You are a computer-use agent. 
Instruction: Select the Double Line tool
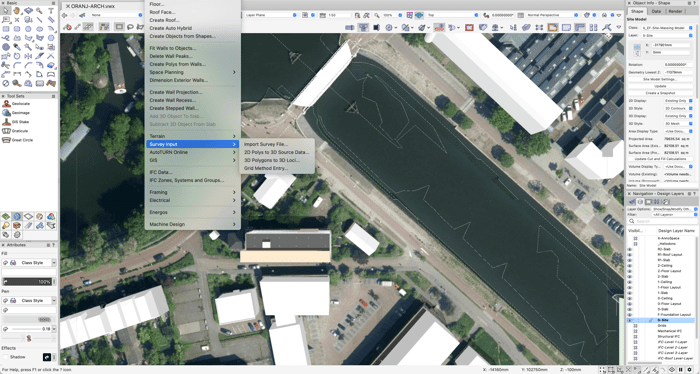51,20
